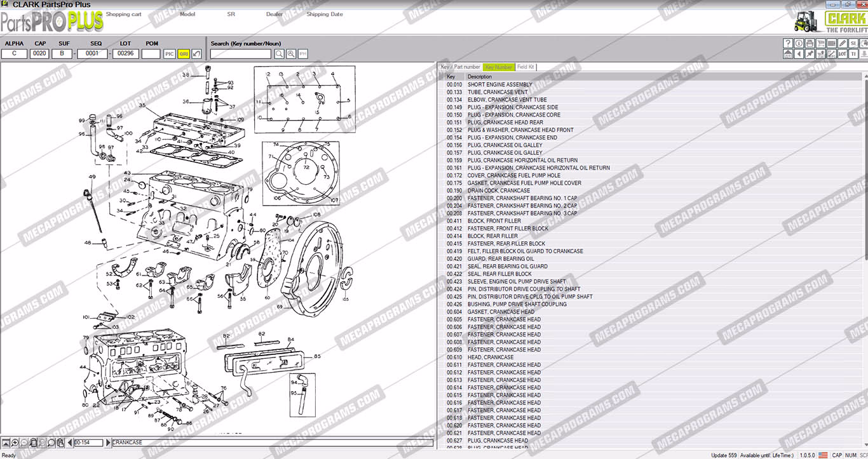Select GUARD, REAR BEARING OIL row

pyautogui.click(x=651, y=259)
